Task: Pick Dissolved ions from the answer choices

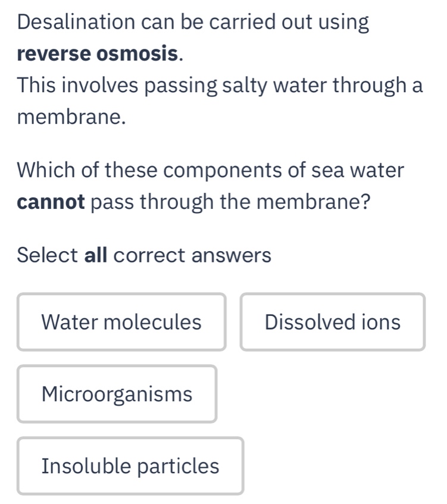Action: [333, 322]
